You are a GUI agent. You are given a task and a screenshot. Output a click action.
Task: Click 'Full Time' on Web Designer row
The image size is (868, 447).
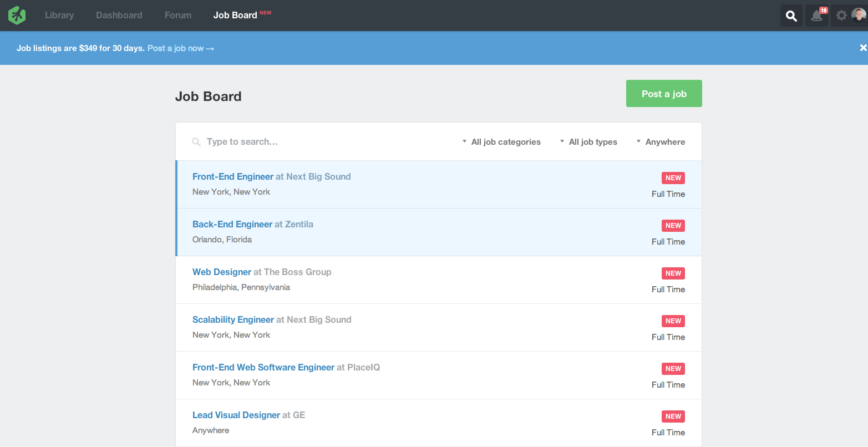click(668, 289)
